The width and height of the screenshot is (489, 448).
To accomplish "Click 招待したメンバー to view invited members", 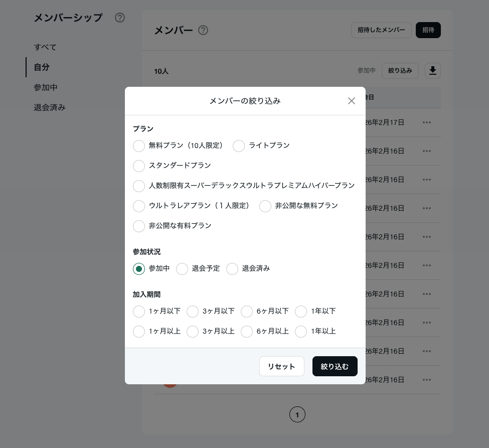I will point(381,30).
